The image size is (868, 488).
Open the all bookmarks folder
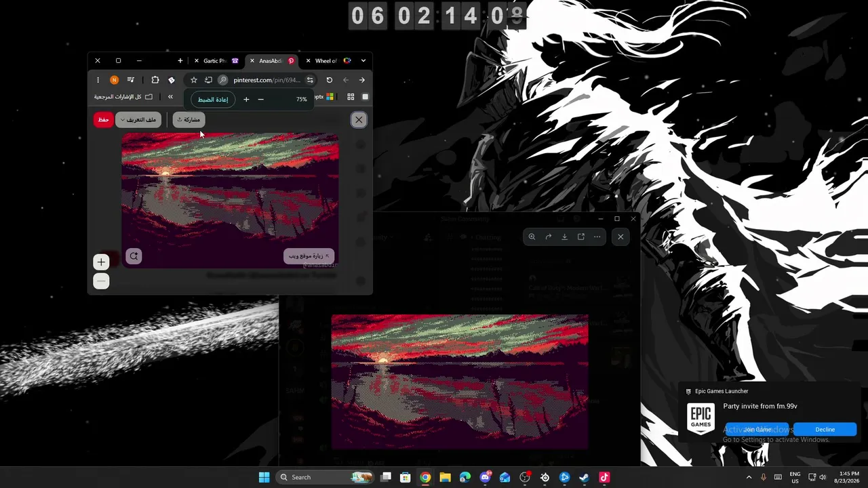tap(123, 97)
